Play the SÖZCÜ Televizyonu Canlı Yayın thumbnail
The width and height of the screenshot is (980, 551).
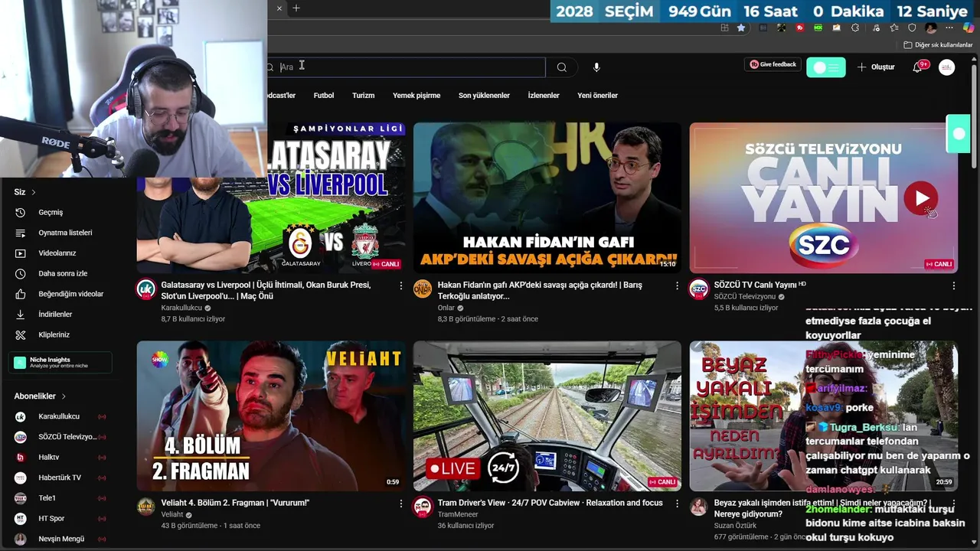click(823, 197)
